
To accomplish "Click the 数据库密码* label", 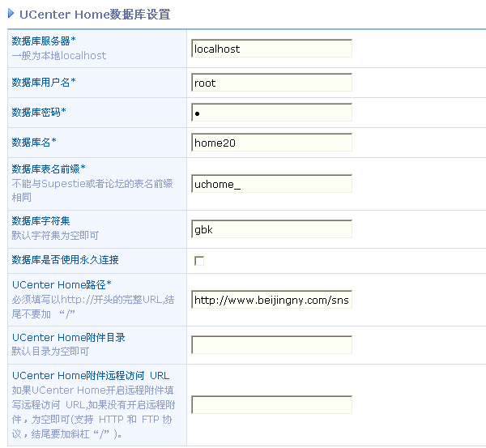I will (39, 112).
